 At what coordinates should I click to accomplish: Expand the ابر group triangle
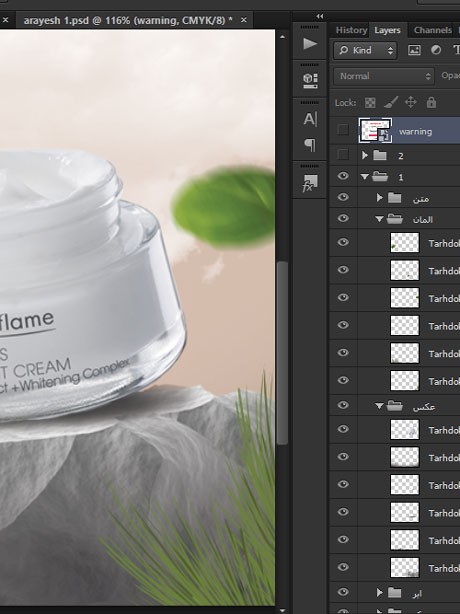[379, 592]
